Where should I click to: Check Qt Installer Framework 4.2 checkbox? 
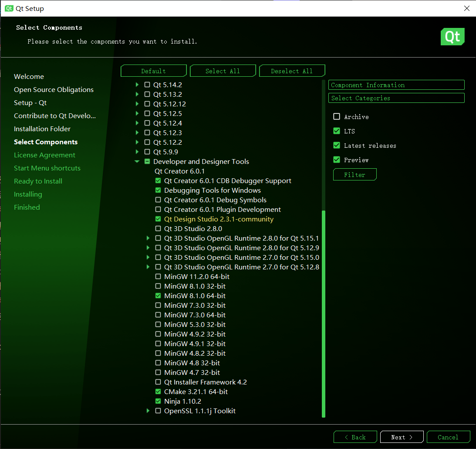click(158, 382)
